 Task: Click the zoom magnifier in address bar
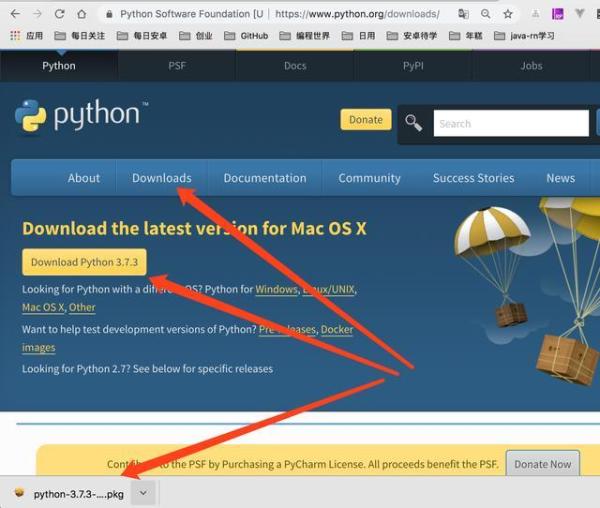[x=486, y=14]
